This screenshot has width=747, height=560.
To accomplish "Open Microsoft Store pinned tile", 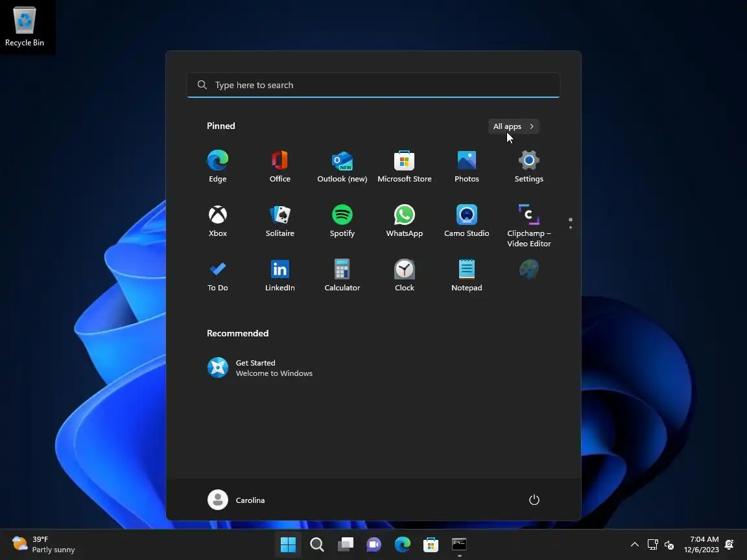I will (405, 166).
